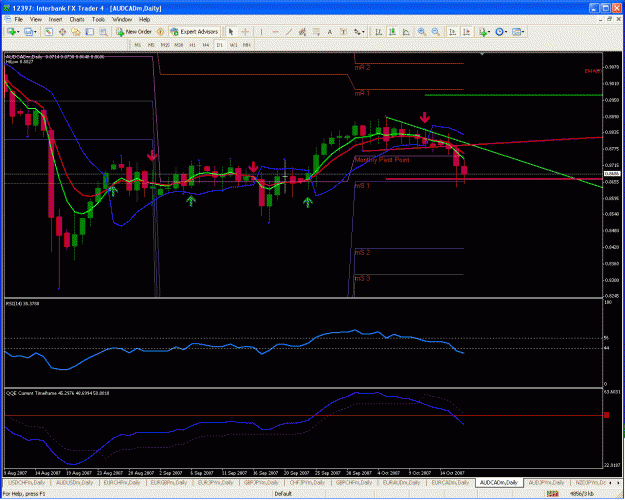This screenshot has height=500, width=625.
Task: Select the H4 timeframe button
Action: [x=206, y=45]
